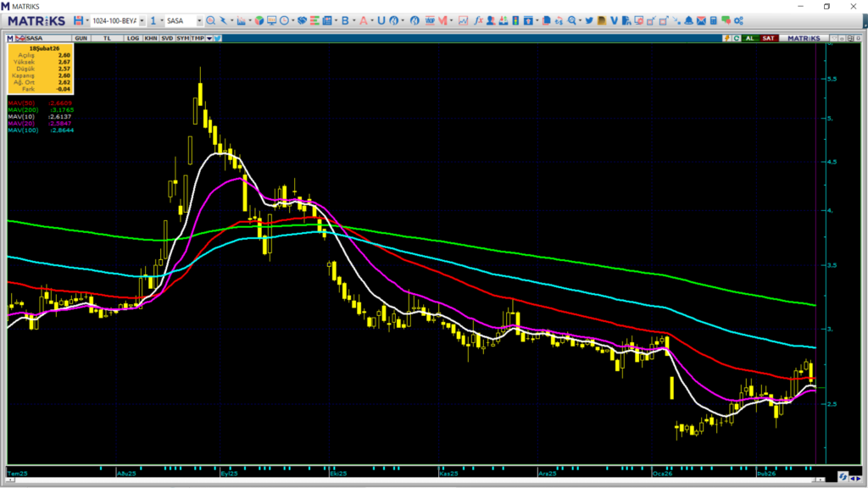868x488 pixels.
Task: Open the fx formula icon
Action: pos(478,20)
